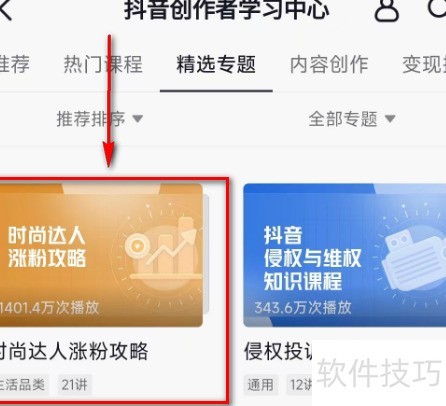The image size is (446, 406).
Task: Open the 时尚达人涨粉攻略 course thumbnail
Action: click(x=101, y=255)
